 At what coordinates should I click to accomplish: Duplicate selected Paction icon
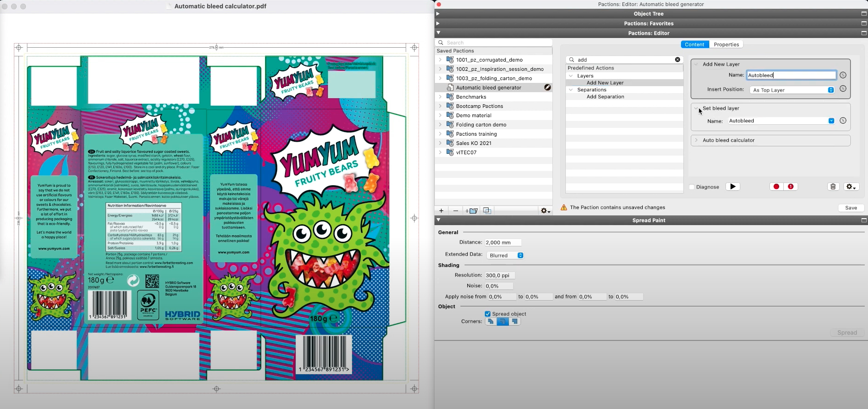point(487,211)
